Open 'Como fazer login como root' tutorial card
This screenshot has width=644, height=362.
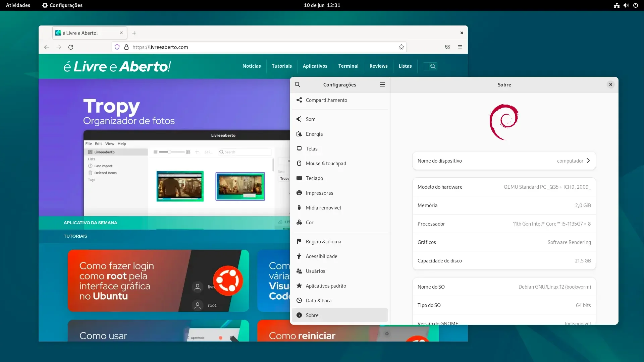pos(158,281)
